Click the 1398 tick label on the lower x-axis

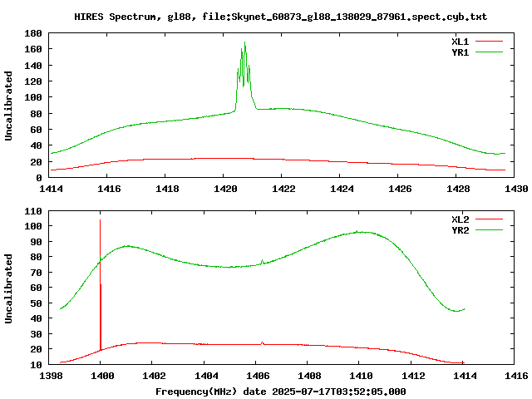tap(51, 376)
